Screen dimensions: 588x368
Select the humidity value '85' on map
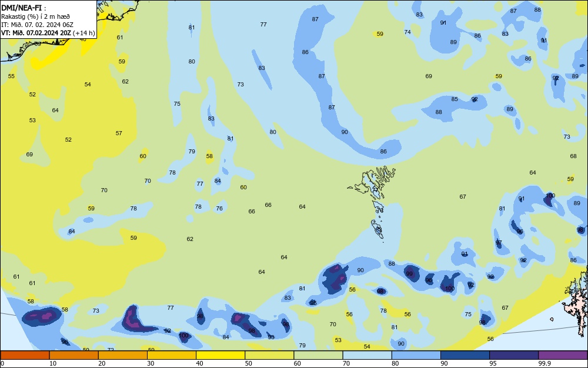click(x=455, y=99)
